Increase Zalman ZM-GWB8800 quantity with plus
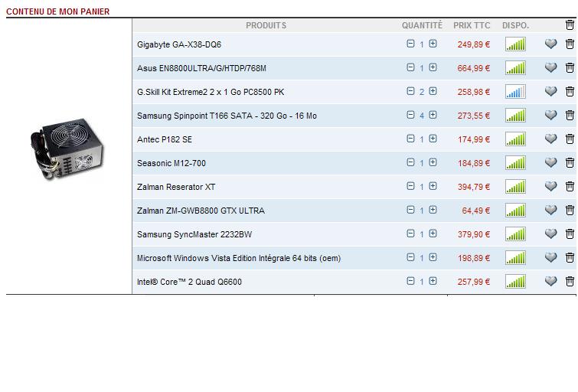Image resolution: width=578 pixels, height=392 pixels. [x=433, y=210]
